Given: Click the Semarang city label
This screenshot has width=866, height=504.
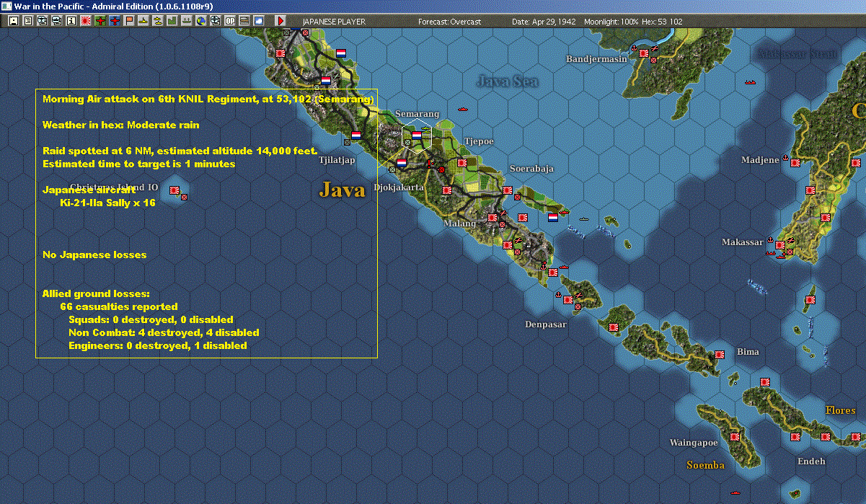Looking at the screenshot, I should coord(417,114).
